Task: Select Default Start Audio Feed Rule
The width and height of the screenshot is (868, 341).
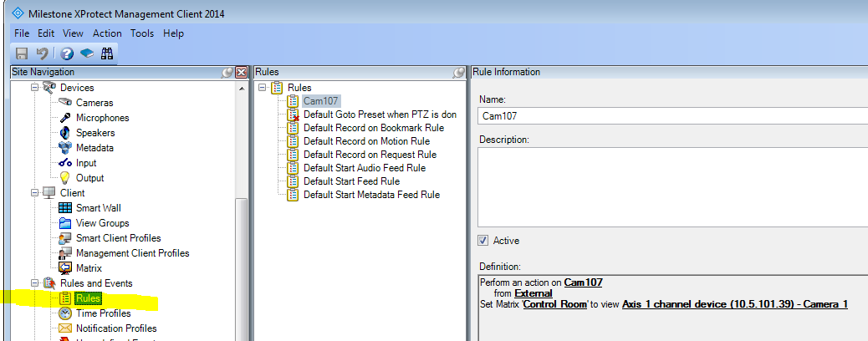Action: (365, 168)
